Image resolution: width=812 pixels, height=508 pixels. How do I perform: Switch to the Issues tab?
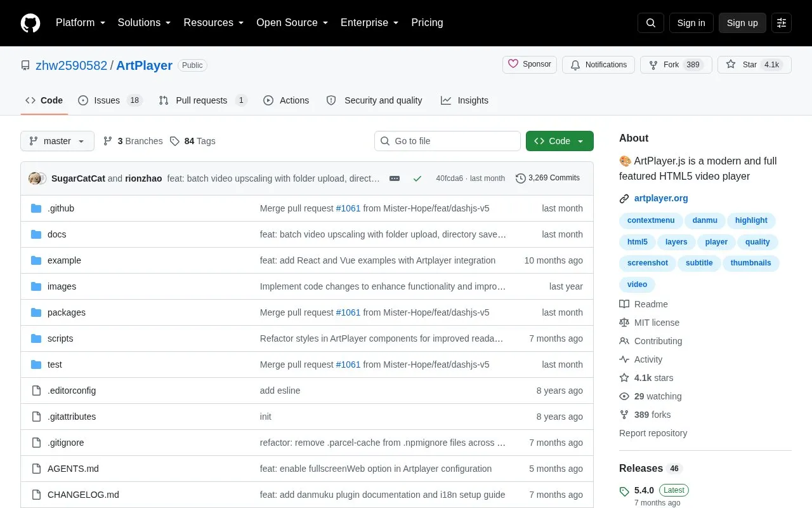pyautogui.click(x=110, y=100)
